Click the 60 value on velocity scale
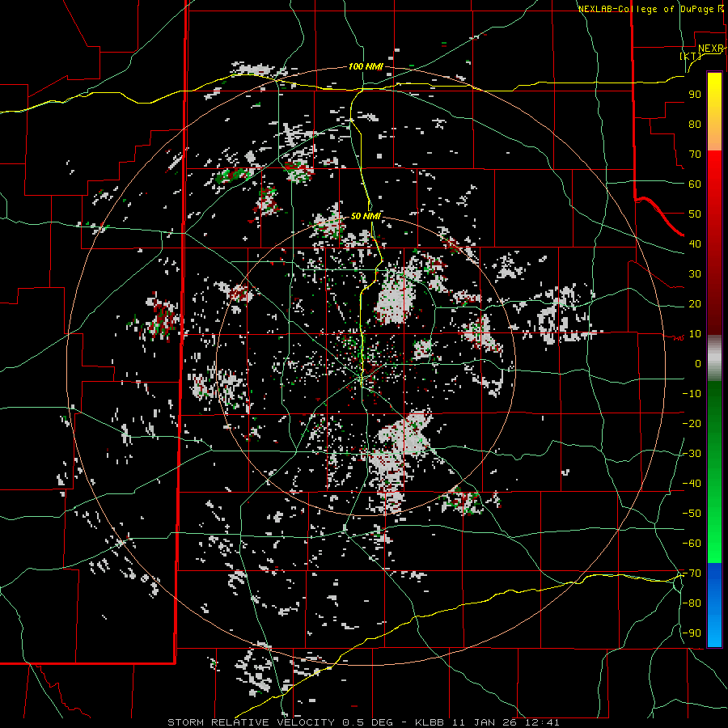 pyautogui.click(x=695, y=184)
